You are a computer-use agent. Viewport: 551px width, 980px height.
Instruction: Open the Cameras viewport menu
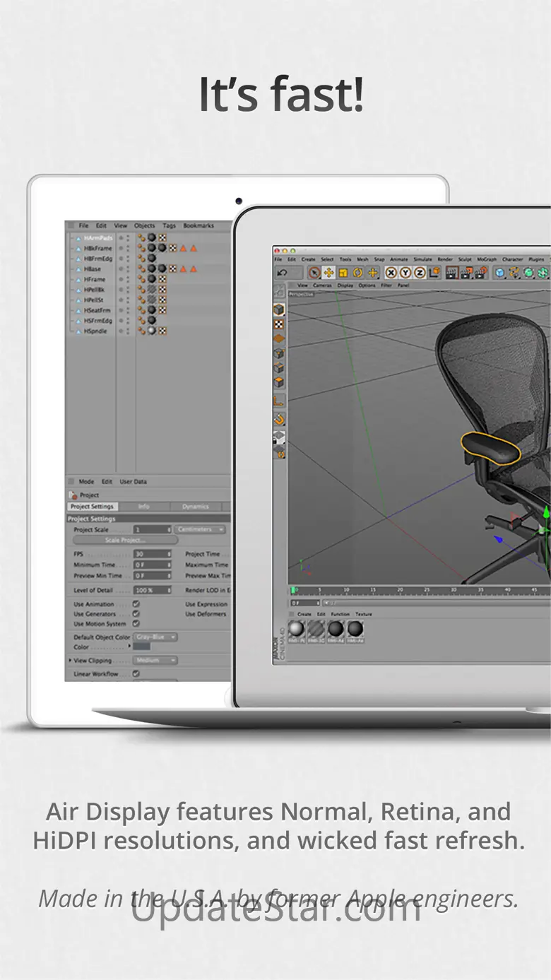(322, 285)
